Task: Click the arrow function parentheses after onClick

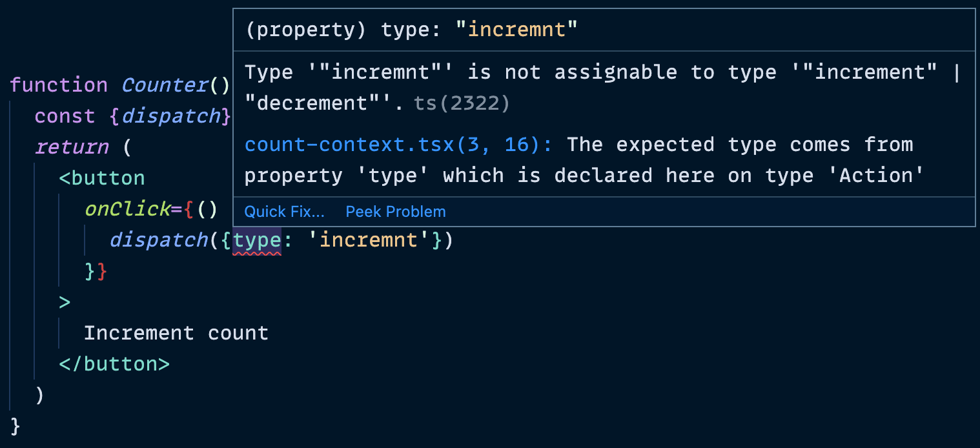Action: (x=207, y=209)
